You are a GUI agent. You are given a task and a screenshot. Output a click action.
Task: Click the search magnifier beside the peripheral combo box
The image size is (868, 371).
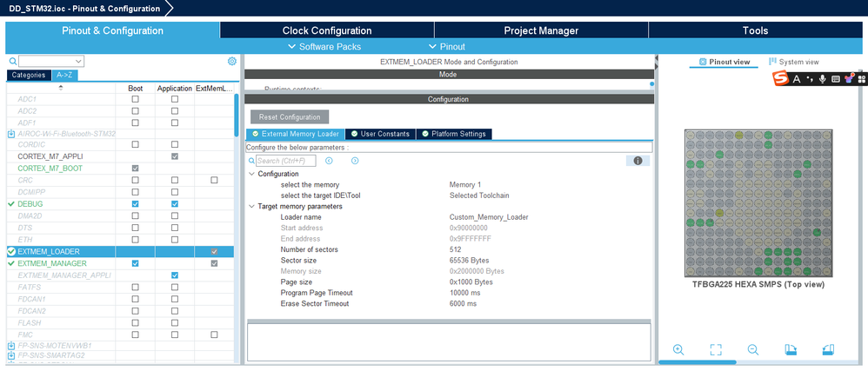13,62
